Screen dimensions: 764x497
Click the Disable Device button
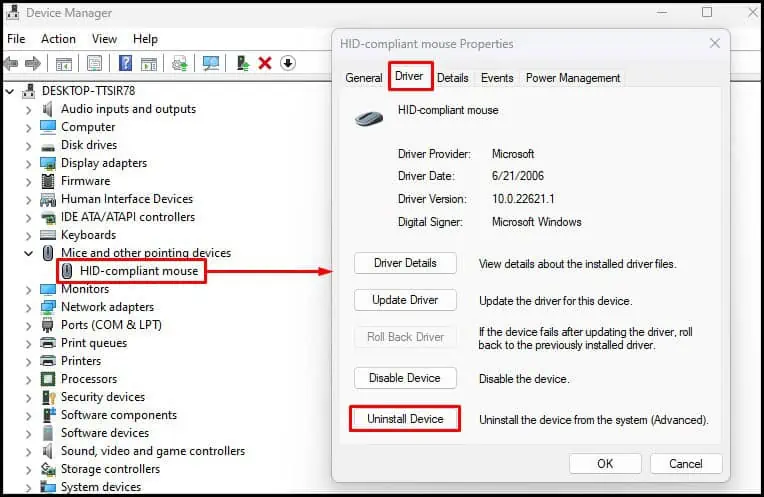click(405, 378)
